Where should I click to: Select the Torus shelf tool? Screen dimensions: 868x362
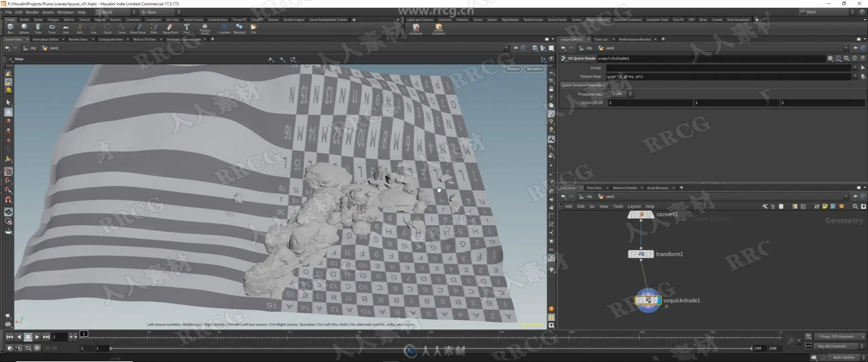pos(52,28)
